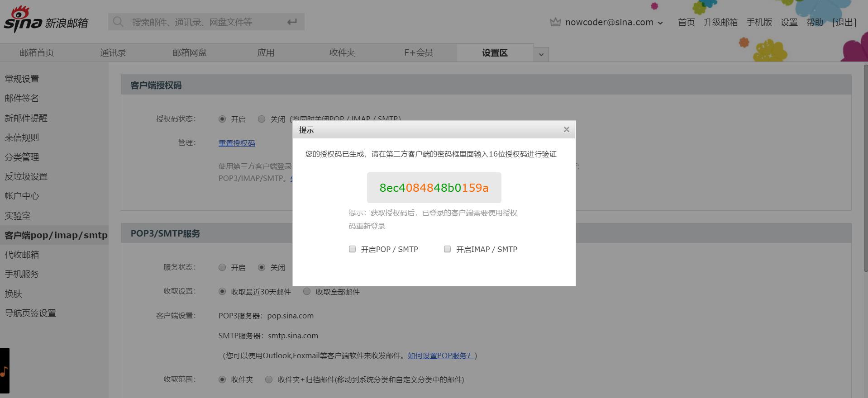The height and width of the screenshot is (398, 868).
Task: Switch to 邮箱首页 tab
Action: click(x=37, y=53)
